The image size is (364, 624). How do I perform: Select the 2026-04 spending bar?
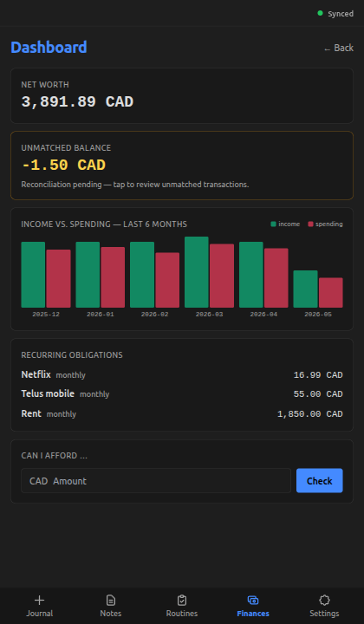(x=276, y=278)
